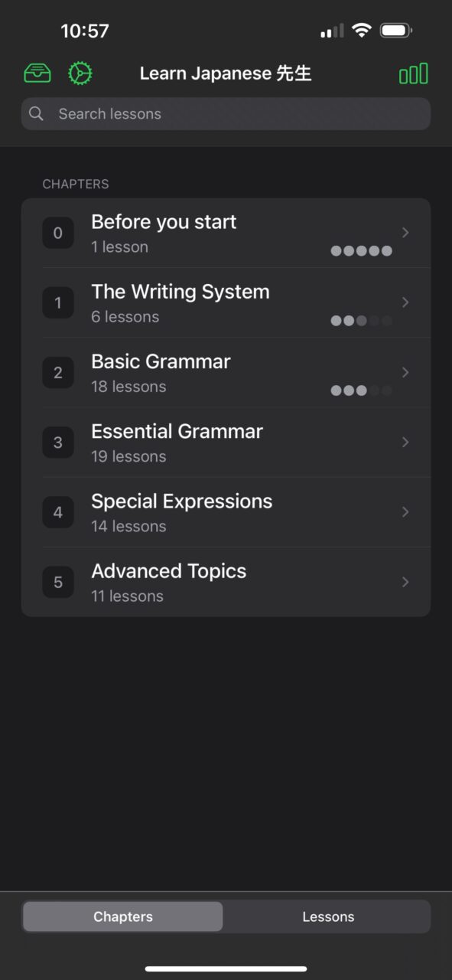452x980 pixels.
Task: Open statistics with the bar chart icon
Action: click(x=414, y=73)
